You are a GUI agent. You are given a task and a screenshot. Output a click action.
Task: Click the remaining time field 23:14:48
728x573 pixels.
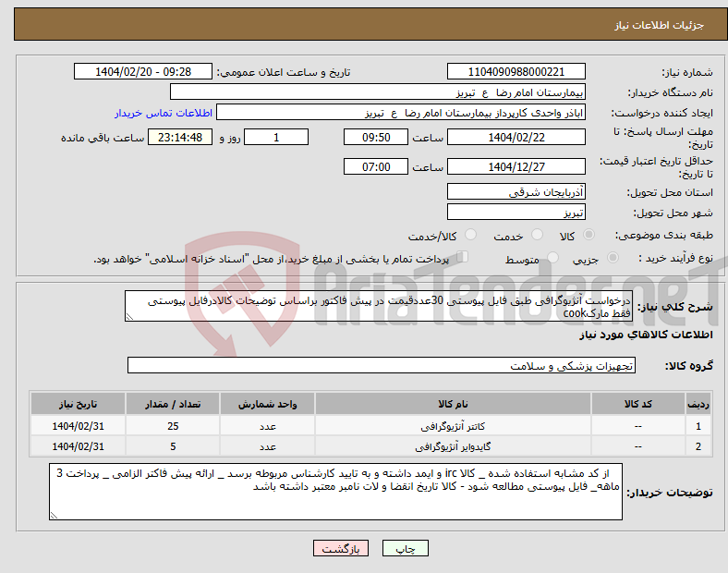180,137
